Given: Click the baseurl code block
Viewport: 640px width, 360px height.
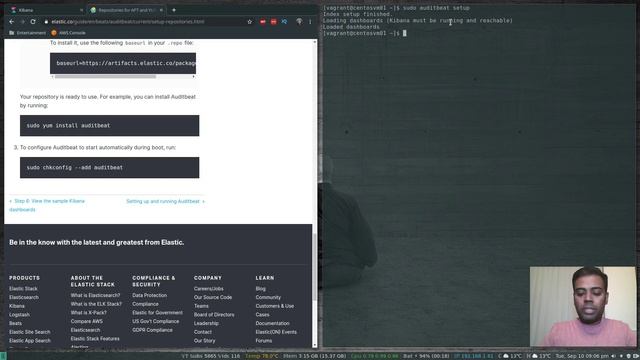Looking at the screenshot, I should click(x=123, y=63).
